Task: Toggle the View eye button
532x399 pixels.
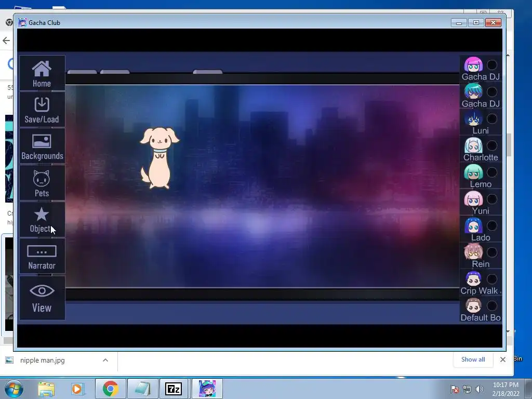Action: coord(42,298)
